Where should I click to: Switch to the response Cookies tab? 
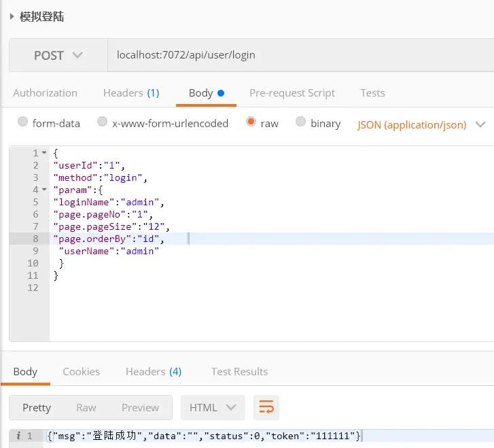click(82, 372)
